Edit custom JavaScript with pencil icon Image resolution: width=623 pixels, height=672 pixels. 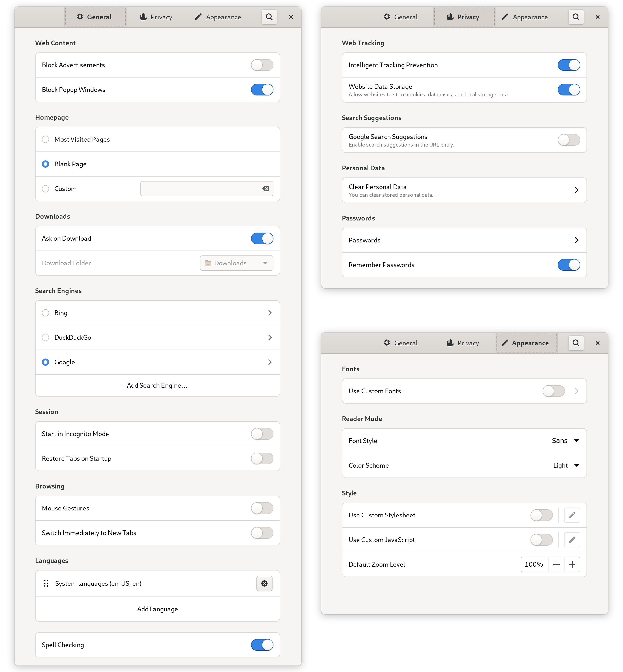tap(572, 540)
